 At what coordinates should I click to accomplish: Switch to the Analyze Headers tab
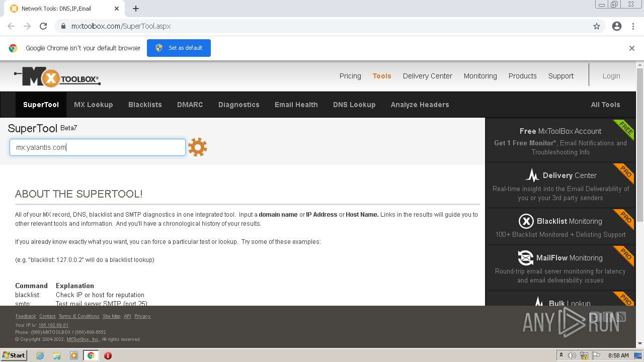coord(420,105)
